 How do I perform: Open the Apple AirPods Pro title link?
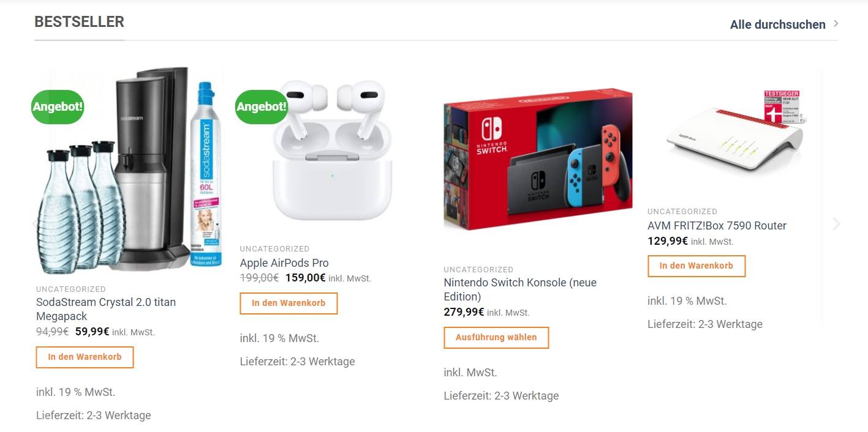click(x=284, y=263)
